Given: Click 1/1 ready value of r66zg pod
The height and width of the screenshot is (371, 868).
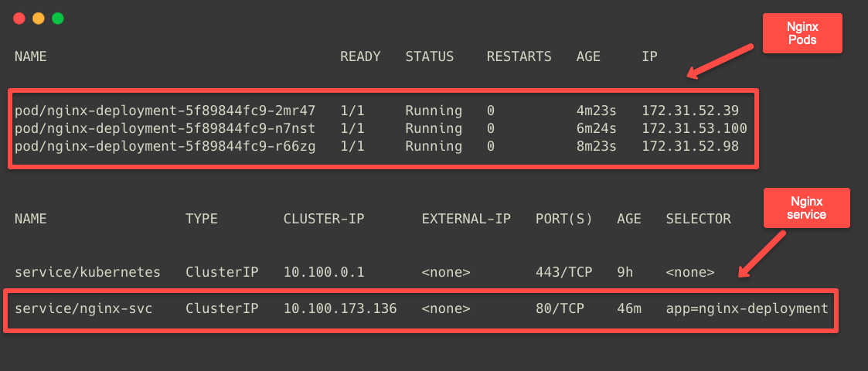Looking at the screenshot, I should point(352,146).
